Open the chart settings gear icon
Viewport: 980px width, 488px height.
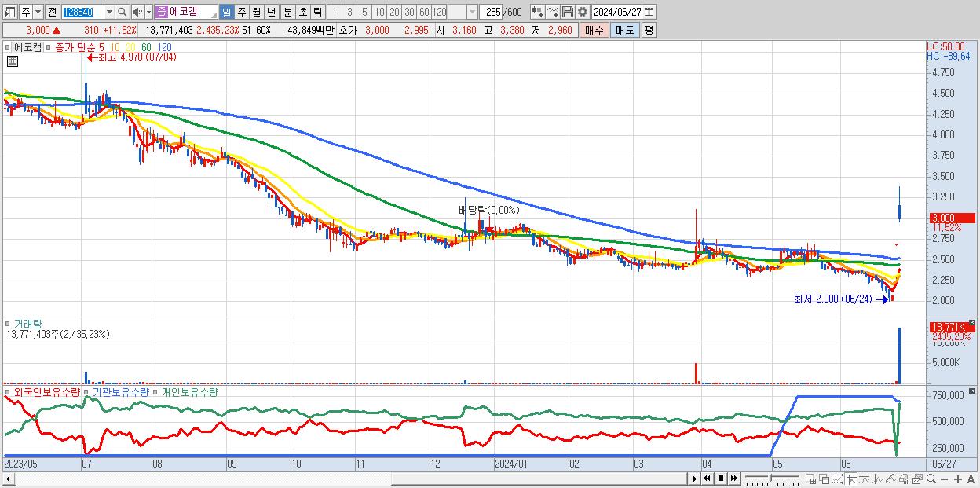(x=582, y=12)
